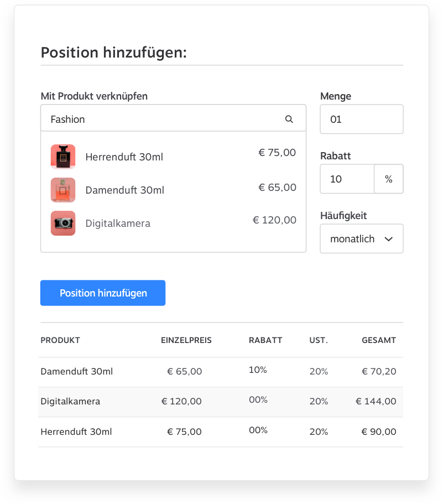
Task: Select the Herrenduft perfume bottle thumbnail
Action: [63, 157]
